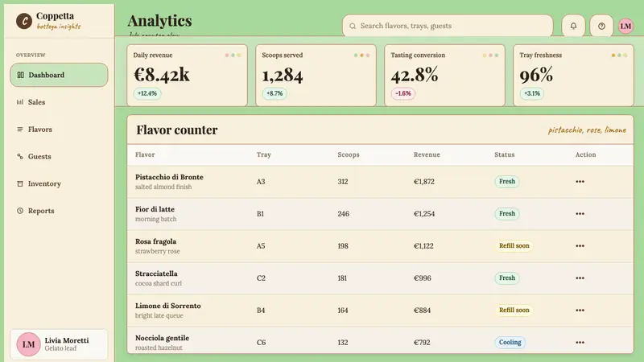Screen dimensions: 644x362
Task: Open the LM profile avatar in header
Action: coord(625,26)
